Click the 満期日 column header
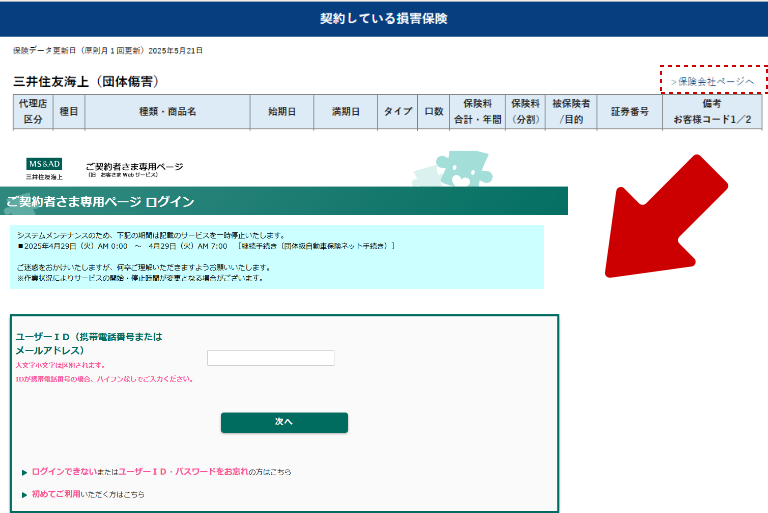Viewport: 768px width, 513px height. [345, 112]
